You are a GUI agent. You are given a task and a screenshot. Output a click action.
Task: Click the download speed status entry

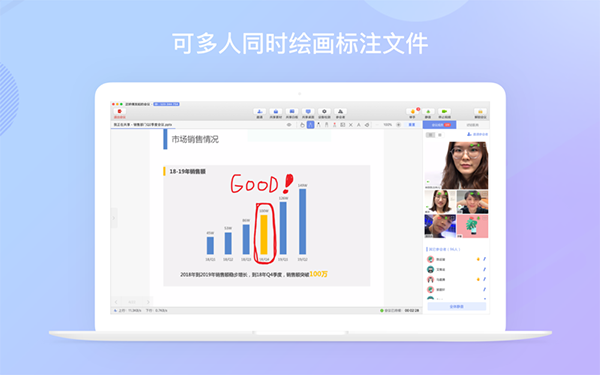point(156,310)
